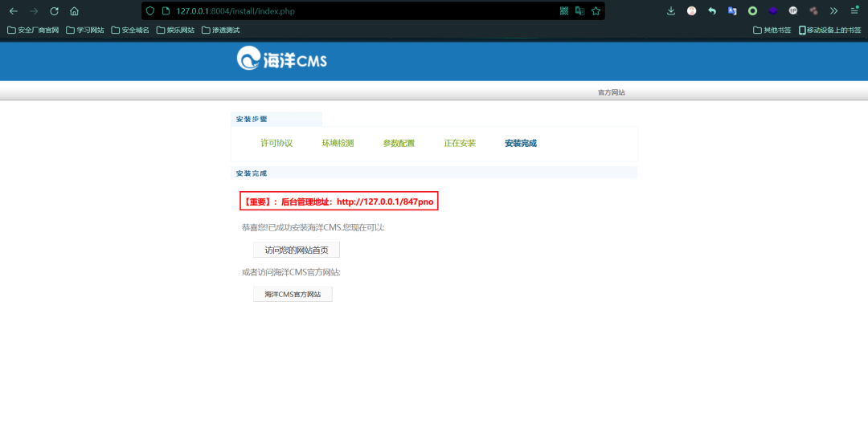Click the avatar extension icon
This screenshot has width=868, height=440.
pos(691,10)
